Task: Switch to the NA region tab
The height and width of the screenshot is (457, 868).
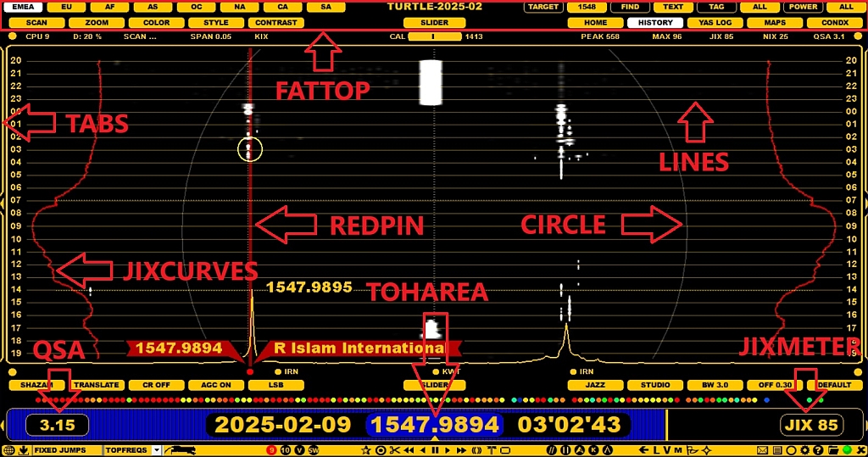Action: (239, 7)
